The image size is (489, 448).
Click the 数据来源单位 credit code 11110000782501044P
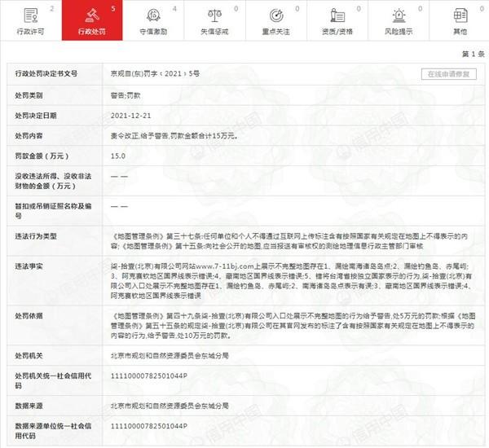[149, 426]
